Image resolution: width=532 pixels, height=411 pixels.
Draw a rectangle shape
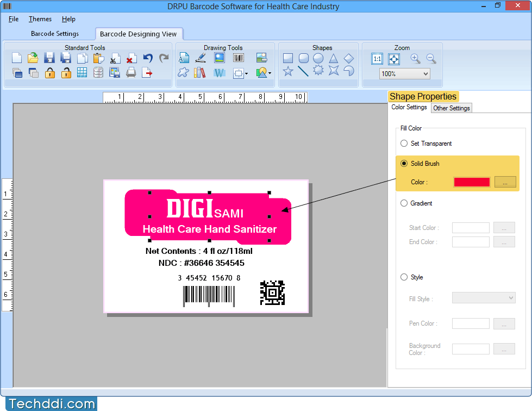(287, 58)
